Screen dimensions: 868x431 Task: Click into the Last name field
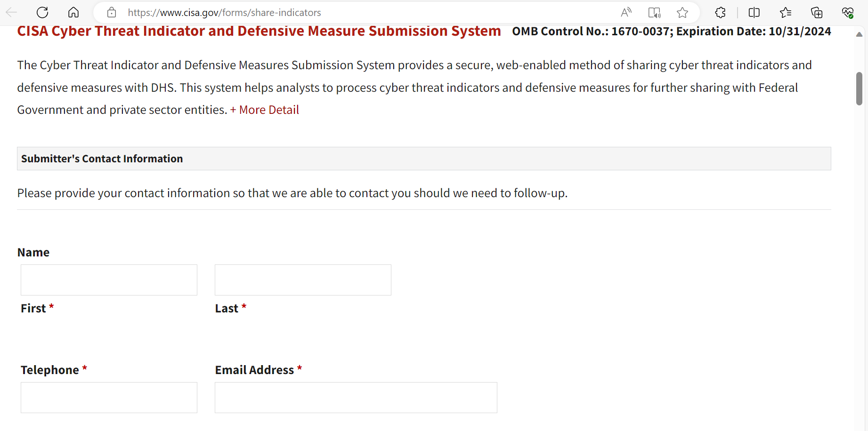click(x=303, y=280)
